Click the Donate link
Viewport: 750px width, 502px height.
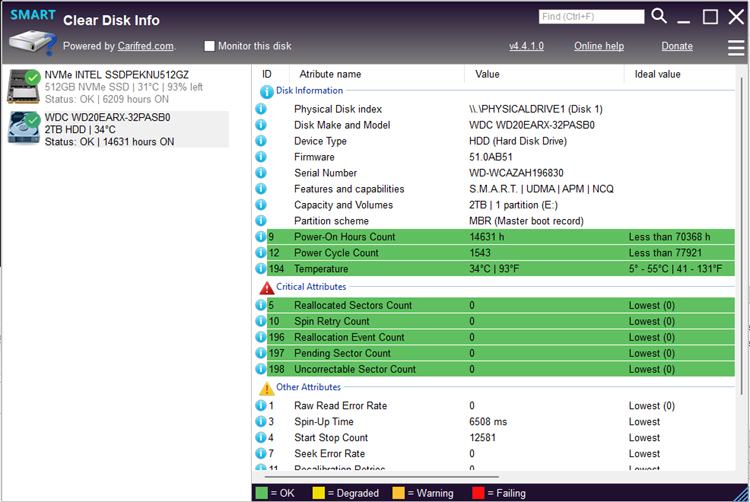coord(677,46)
